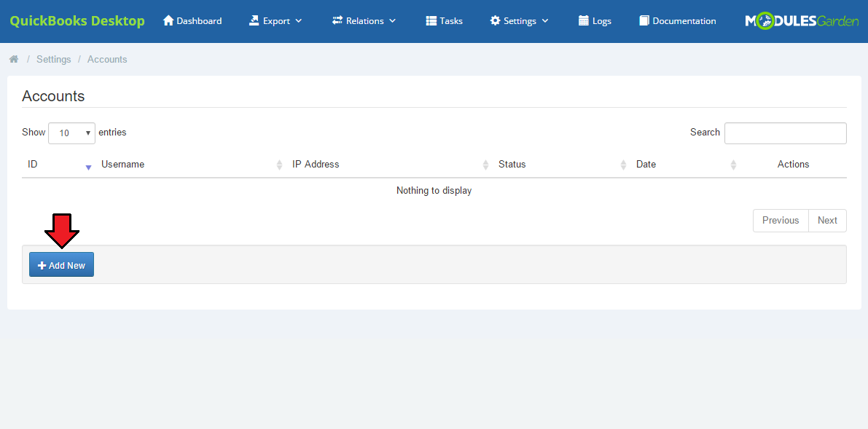
Task: Open the Show entries count dropdown
Action: [x=71, y=133]
